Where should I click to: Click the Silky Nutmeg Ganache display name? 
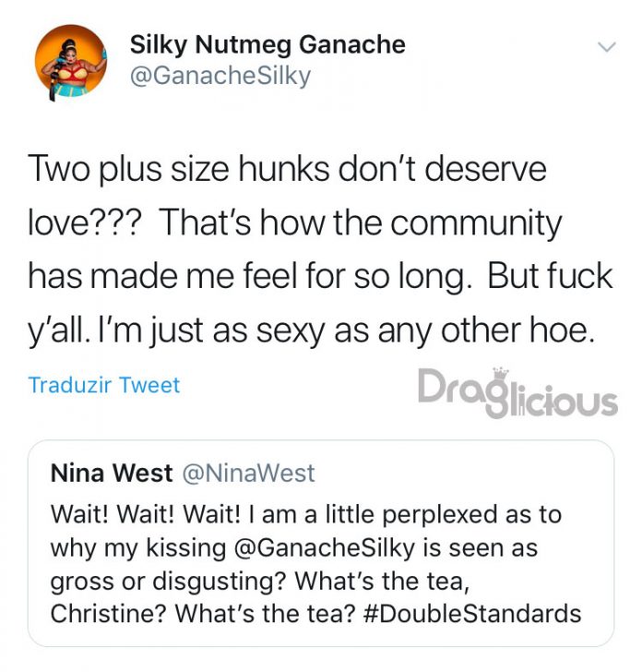point(267,44)
